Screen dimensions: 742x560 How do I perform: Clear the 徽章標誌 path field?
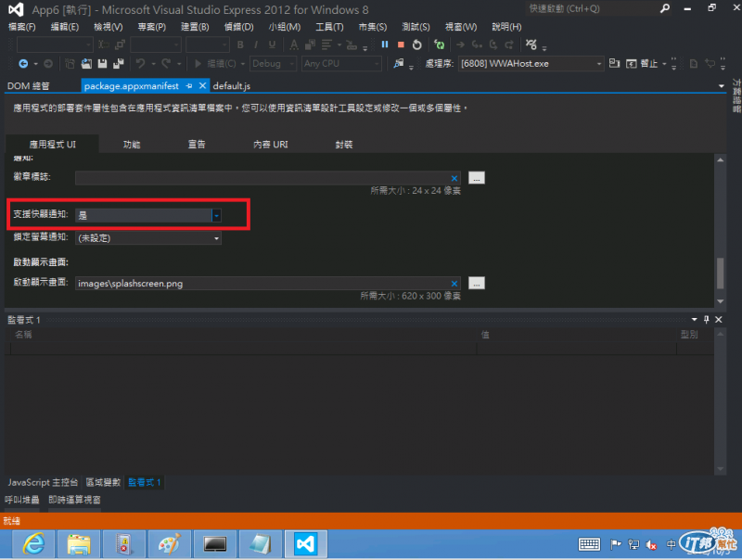[x=454, y=178]
